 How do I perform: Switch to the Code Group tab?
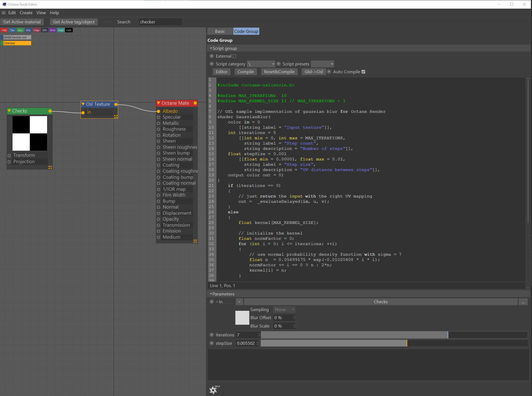tap(246, 31)
